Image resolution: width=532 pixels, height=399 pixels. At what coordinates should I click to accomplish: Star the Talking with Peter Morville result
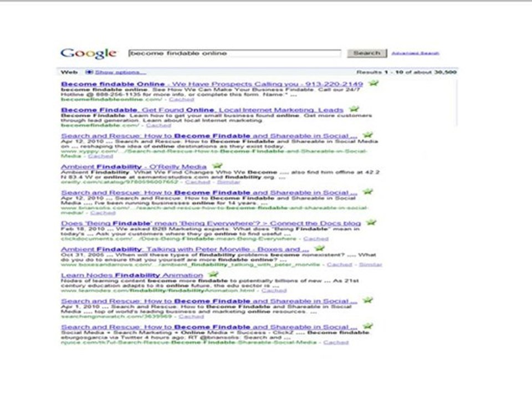[319, 248]
